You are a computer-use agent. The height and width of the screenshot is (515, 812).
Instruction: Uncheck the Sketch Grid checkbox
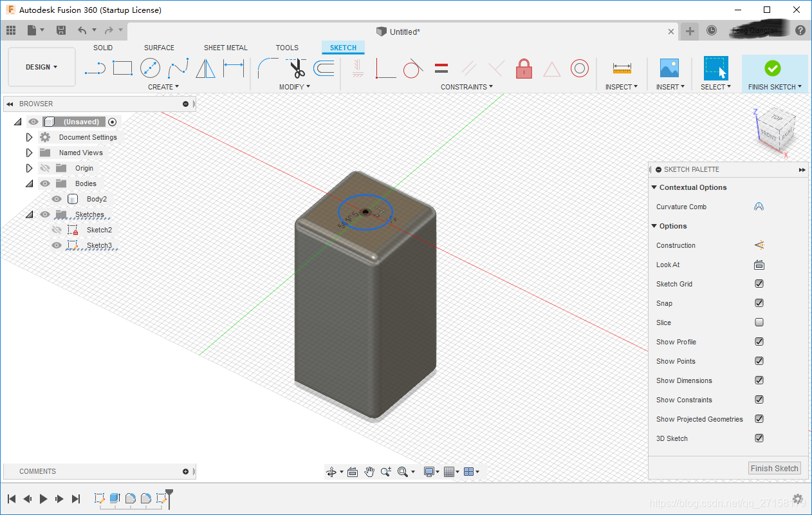(759, 284)
